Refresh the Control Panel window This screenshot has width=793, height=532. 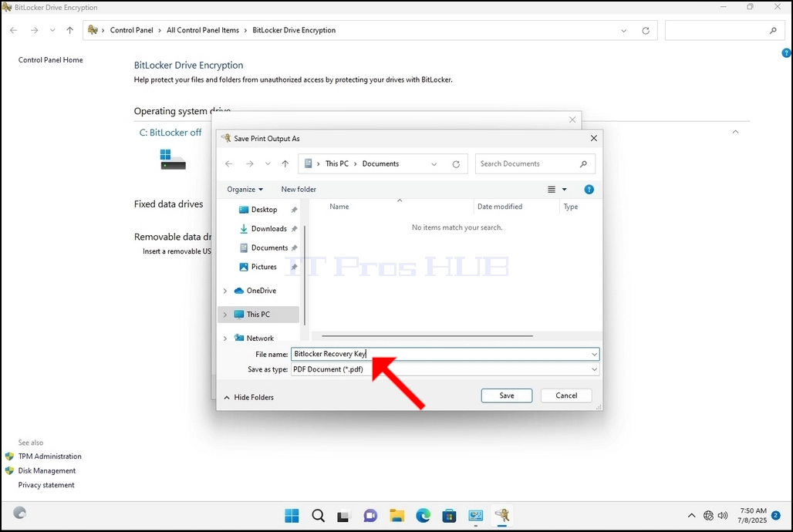pos(646,31)
